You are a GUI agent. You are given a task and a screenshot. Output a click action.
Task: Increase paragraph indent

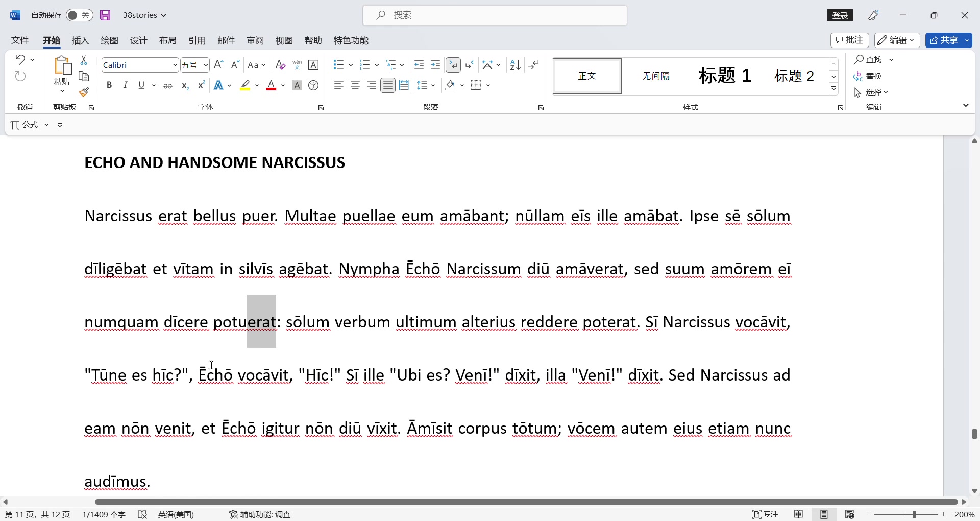(x=435, y=65)
